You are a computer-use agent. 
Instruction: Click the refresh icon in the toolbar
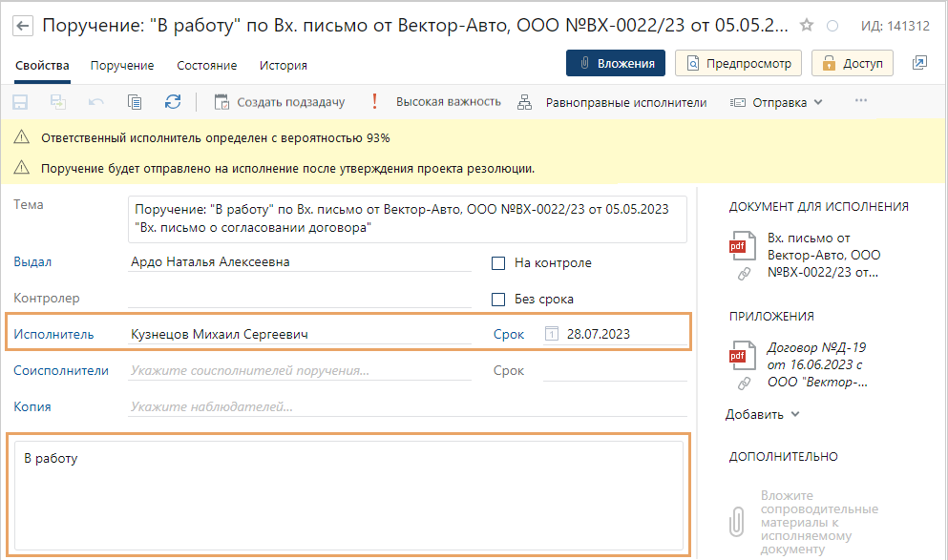[x=172, y=102]
